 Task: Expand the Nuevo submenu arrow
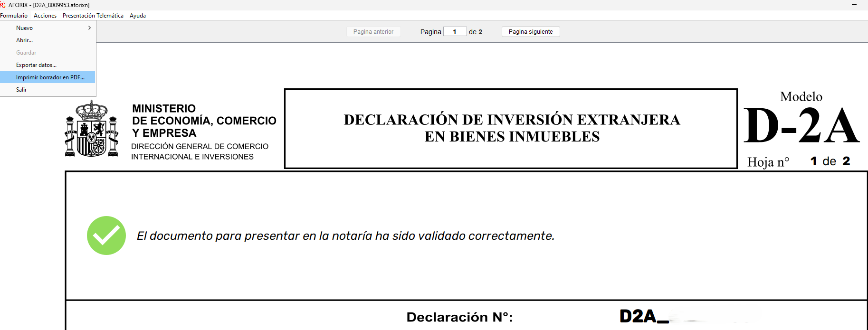click(89, 28)
